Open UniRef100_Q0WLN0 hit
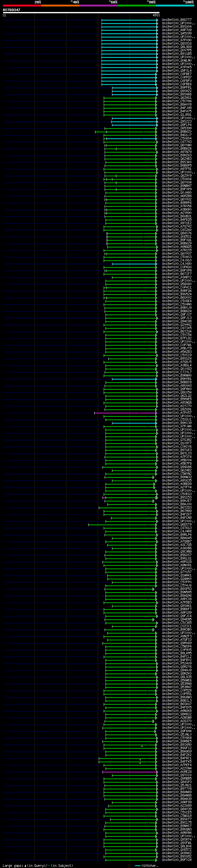197x868 pixels. click(x=176, y=61)
